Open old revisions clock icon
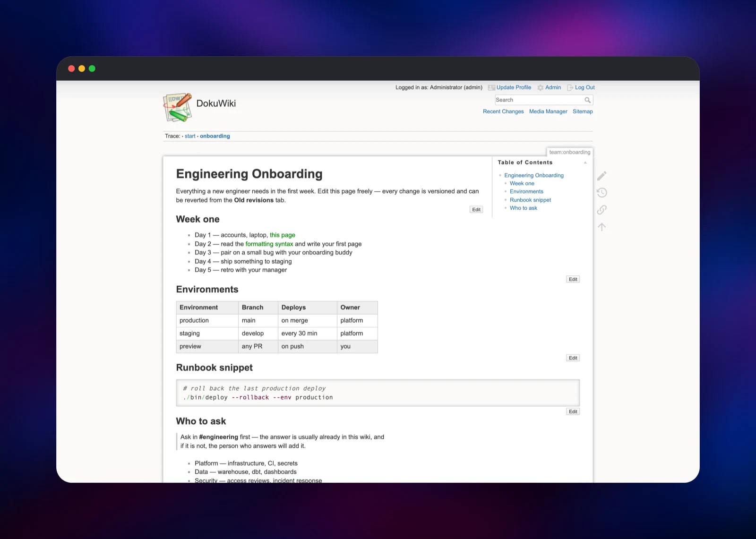This screenshot has height=539, width=756. point(601,193)
